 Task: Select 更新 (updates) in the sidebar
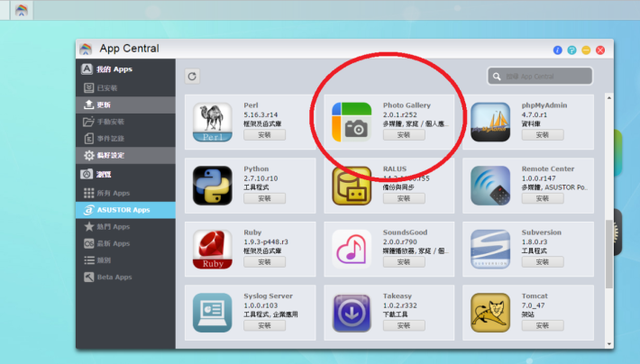[125, 105]
